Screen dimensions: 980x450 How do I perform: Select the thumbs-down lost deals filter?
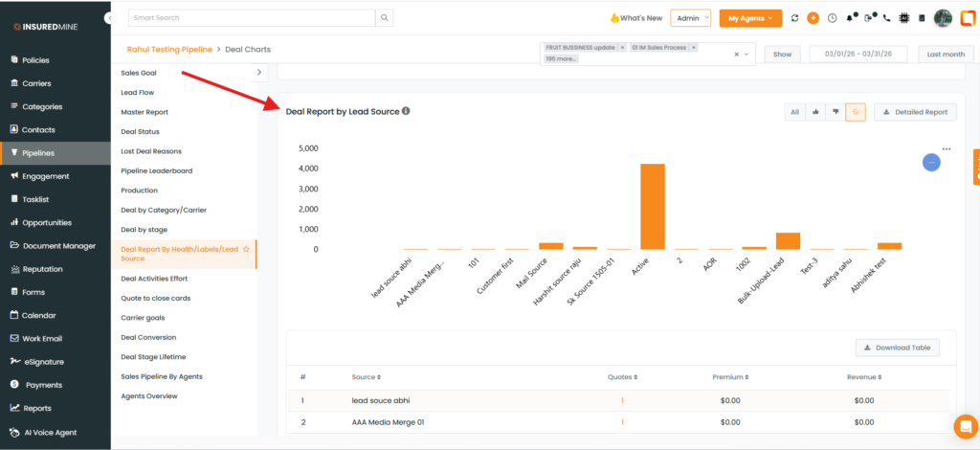(835, 112)
